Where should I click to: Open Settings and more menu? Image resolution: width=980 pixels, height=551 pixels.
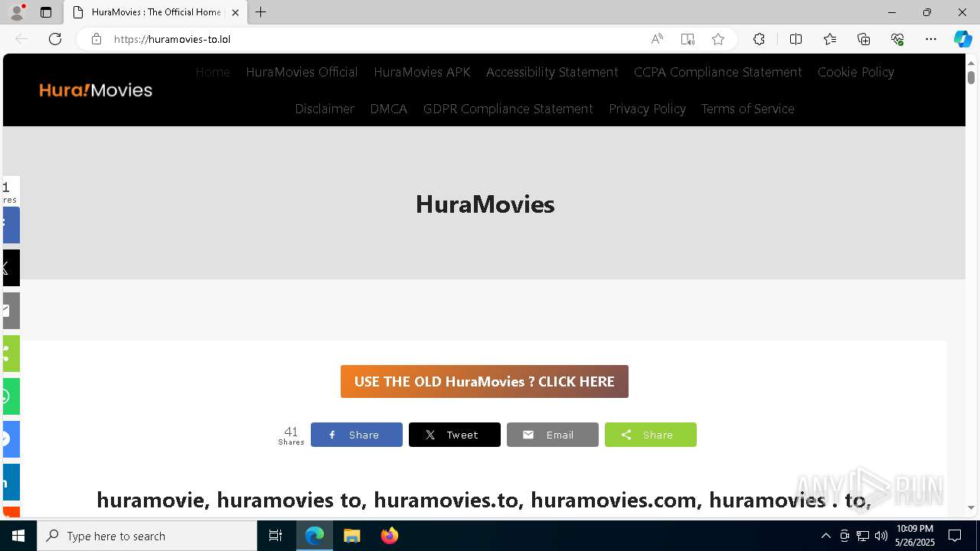pyautogui.click(x=931, y=39)
